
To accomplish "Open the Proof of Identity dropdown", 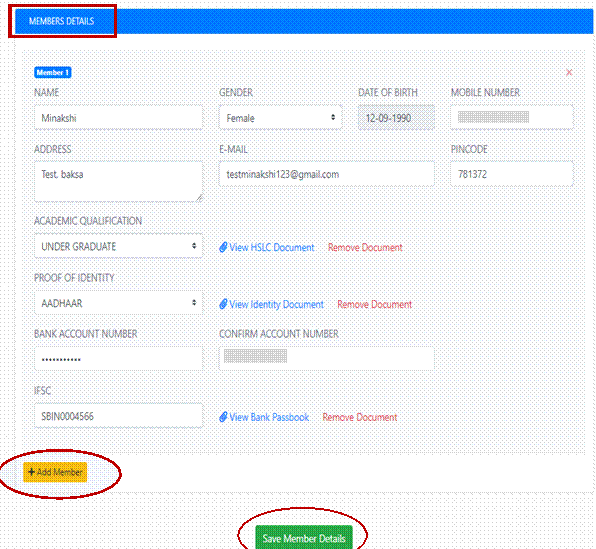I will tap(118, 303).
